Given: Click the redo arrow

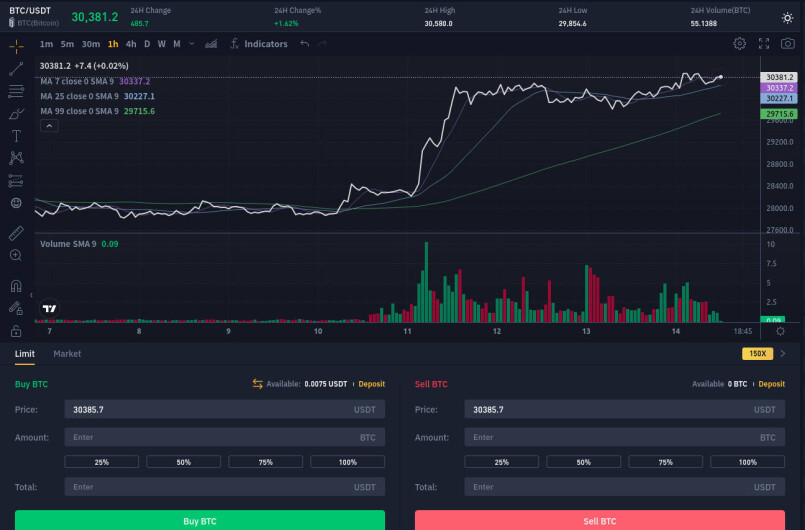Looking at the screenshot, I should (322, 44).
